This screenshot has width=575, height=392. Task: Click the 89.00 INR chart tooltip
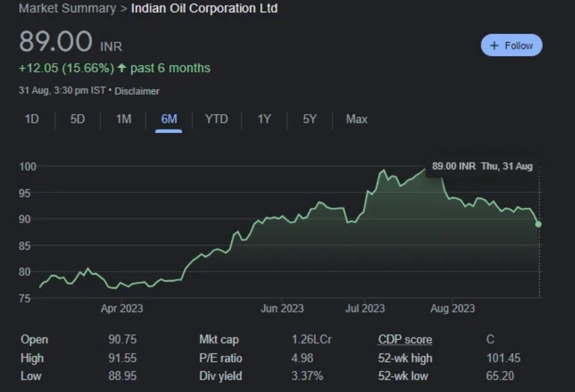(482, 166)
